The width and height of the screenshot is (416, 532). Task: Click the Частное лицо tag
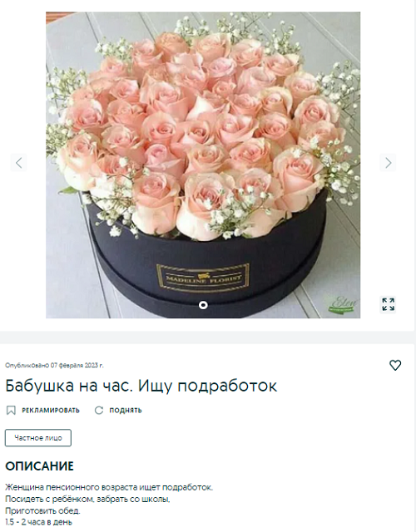(x=38, y=438)
